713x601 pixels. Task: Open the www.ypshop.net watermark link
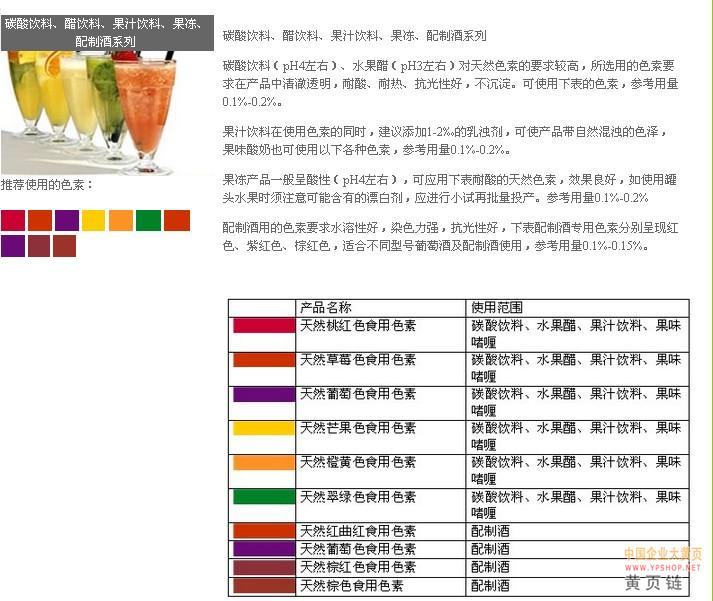pos(663,567)
